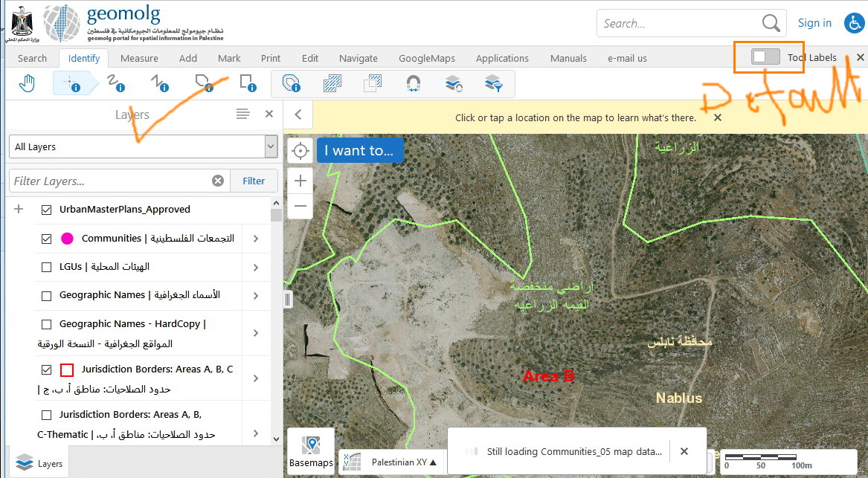Screen dimensions: 868x478
Task: Click the Filter button
Action: tap(254, 181)
